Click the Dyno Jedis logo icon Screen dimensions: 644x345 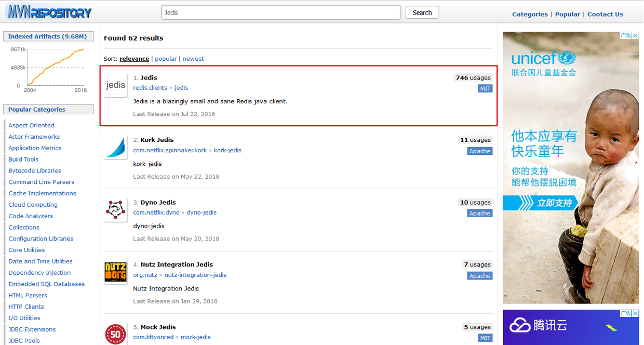[116, 210]
